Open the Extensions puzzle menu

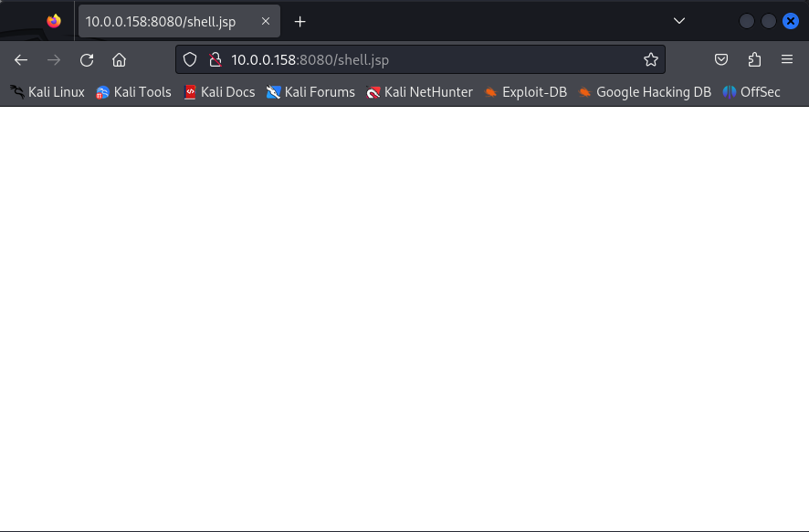(754, 60)
